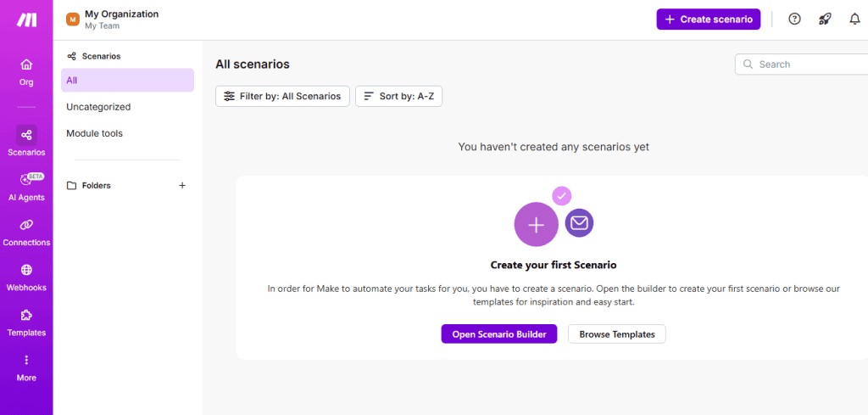The height and width of the screenshot is (415, 868).
Task: Click the help question mark icon
Action: click(x=794, y=20)
